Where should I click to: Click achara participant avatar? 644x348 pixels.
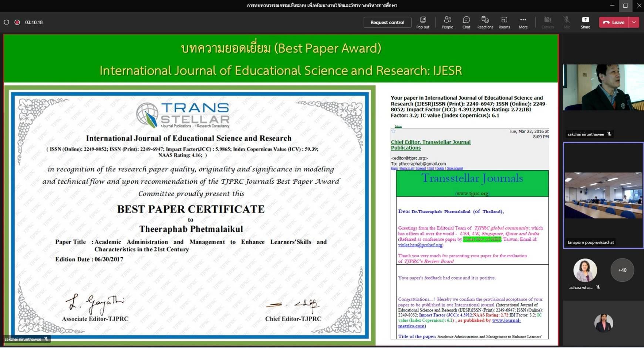pos(585,270)
